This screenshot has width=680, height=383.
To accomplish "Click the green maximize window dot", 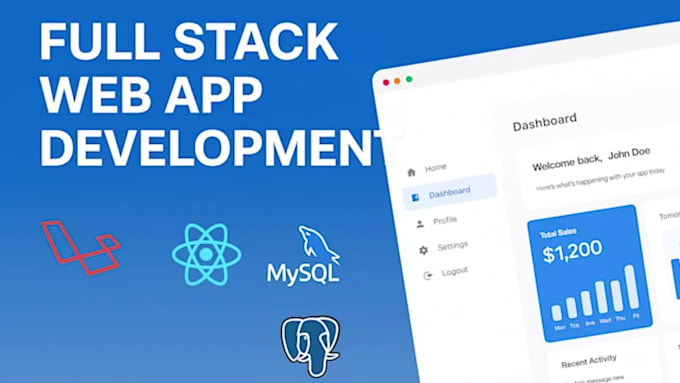I will pyautogui.click(x=409, y=79).
